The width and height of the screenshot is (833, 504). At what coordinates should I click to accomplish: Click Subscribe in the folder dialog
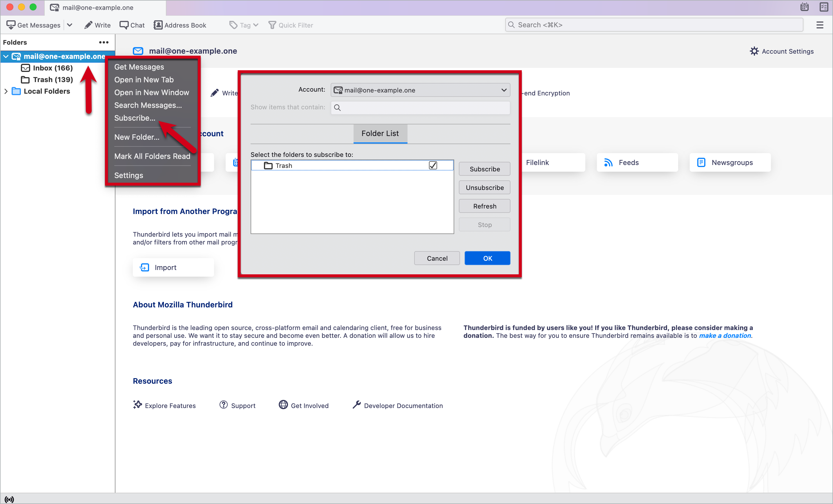484,169
